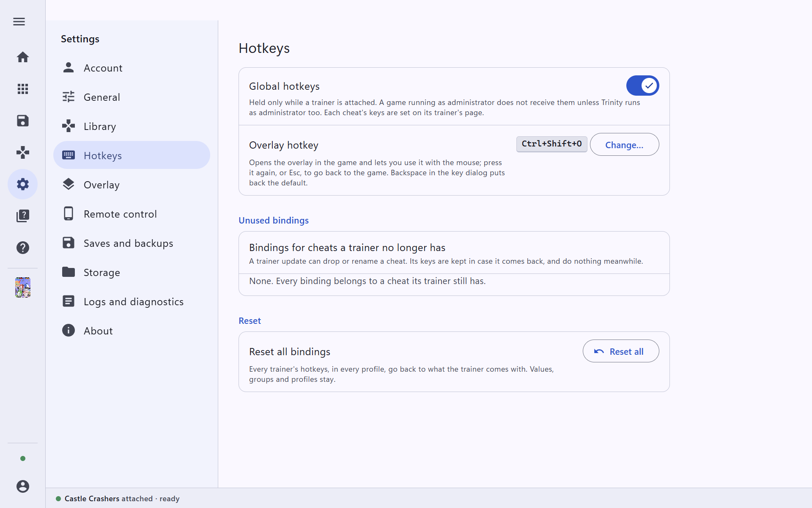The height and width of the screenshot is (508, 812).
Task: Select the settings gear icon in the rail
Action: [x=23, y=184]
